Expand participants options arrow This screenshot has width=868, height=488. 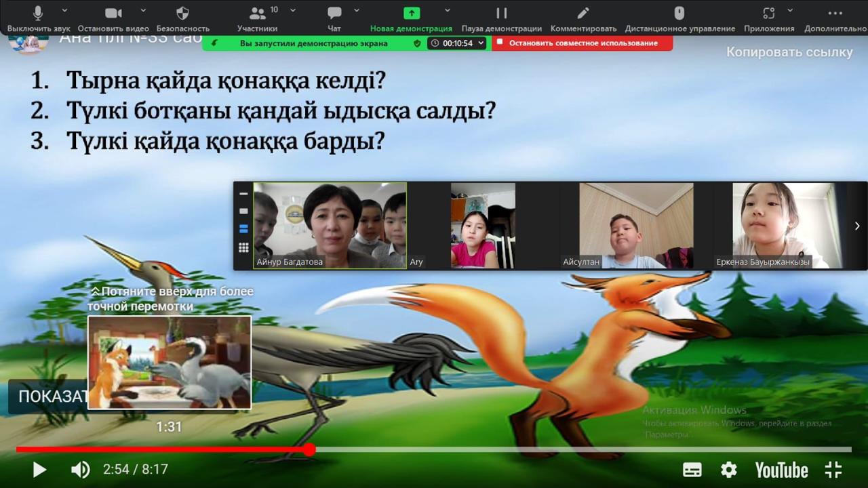pyautogui.click(x=293, y=11)
